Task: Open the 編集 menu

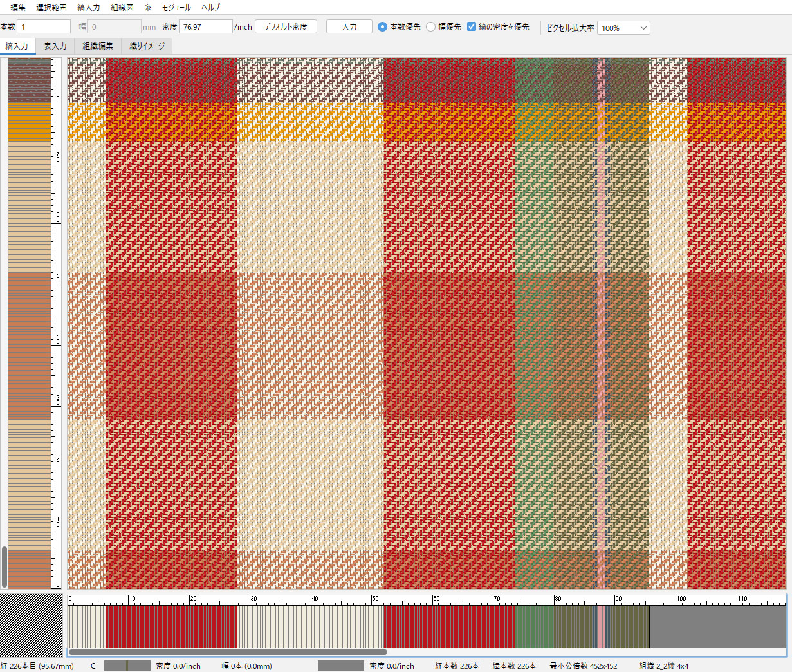Action: pos(18,7)
